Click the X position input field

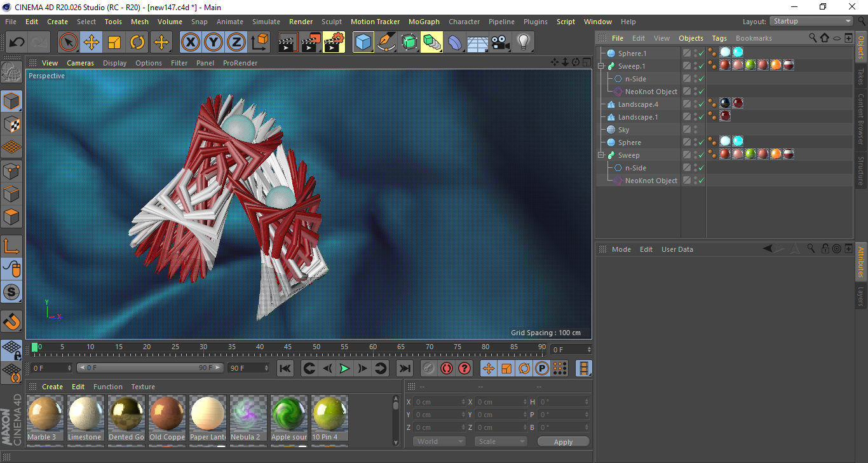click(439, 402)
